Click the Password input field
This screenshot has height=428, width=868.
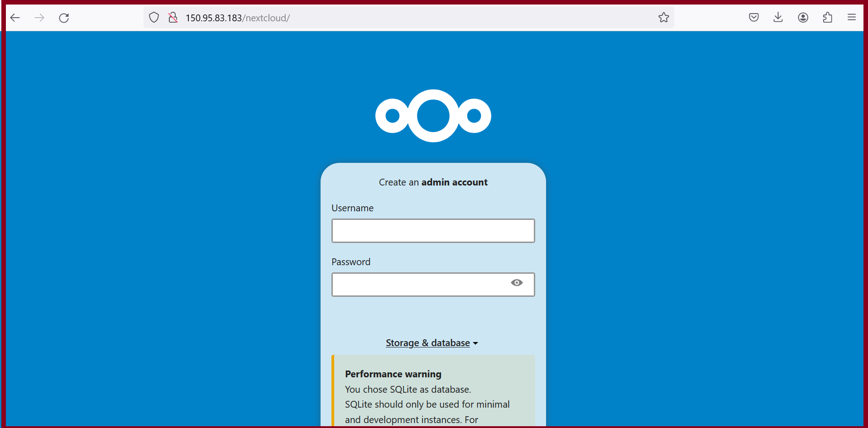click(433, 285)
